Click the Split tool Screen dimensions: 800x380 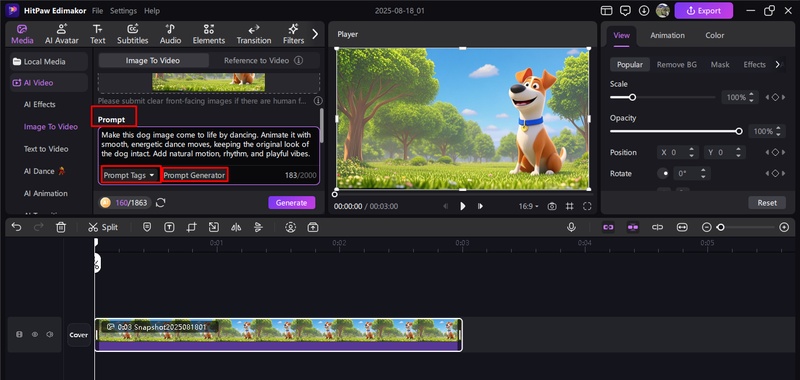click(x=103, y=227)
